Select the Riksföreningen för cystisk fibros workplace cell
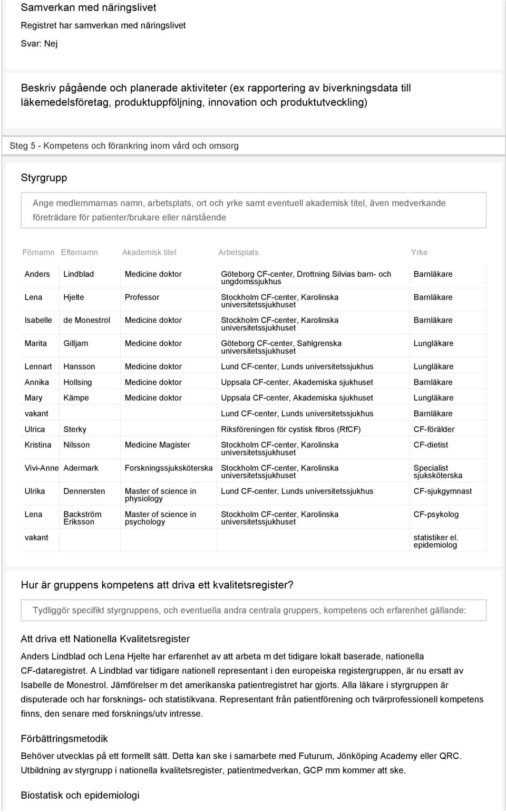Screen dimensions: 506x812 [313, 429]
